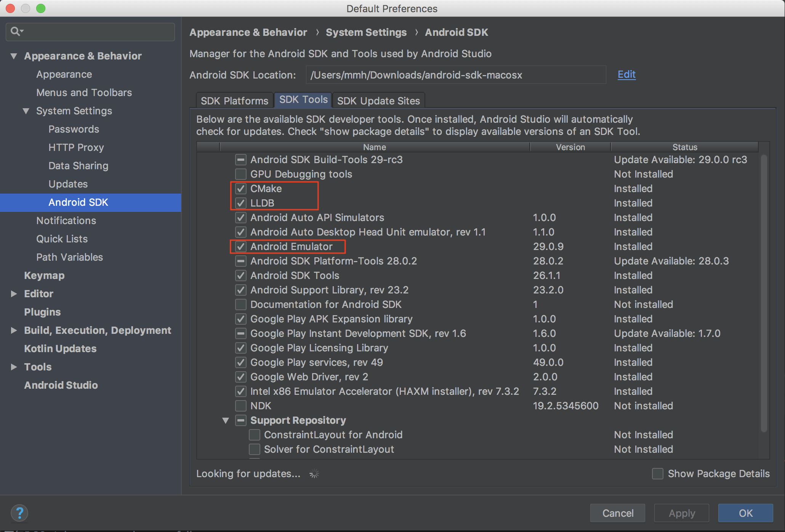Click the partial-select icon for Build-Tools 29-rc3
Screen dimensions: 785x532
point(240,160)
